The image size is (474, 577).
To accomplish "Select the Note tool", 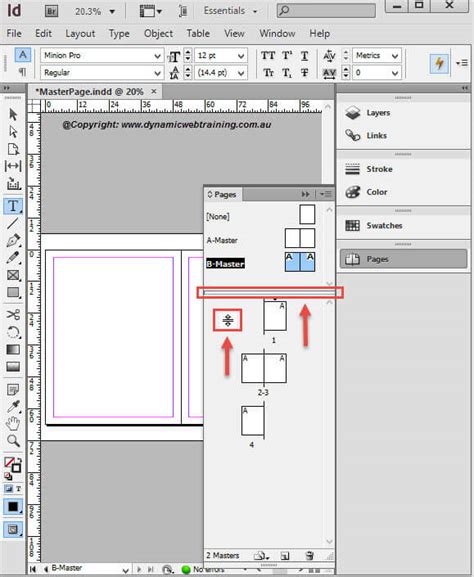I will (x=13, y=389).
